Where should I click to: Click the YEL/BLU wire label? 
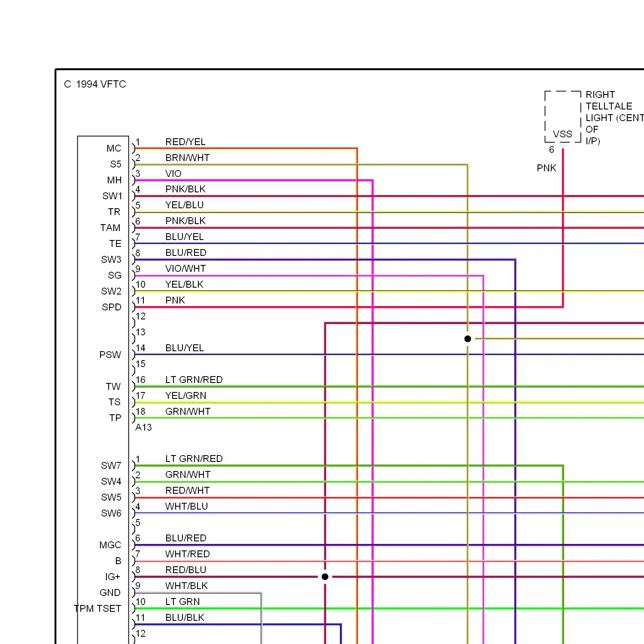pos(185,205)
